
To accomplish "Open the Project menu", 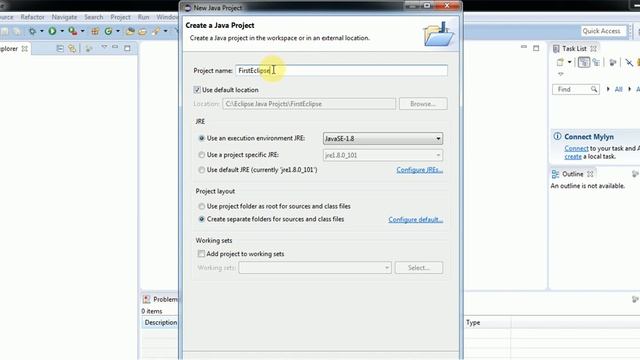I will 120,17.
